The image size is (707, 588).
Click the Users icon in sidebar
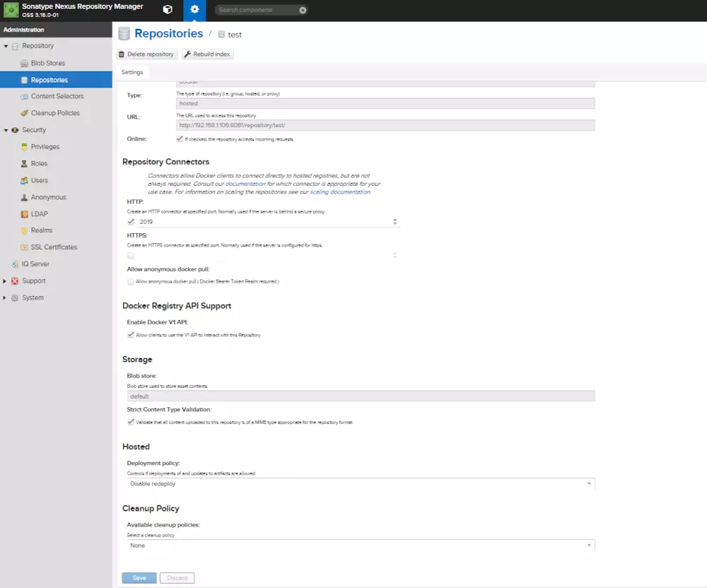coord(24,180)
